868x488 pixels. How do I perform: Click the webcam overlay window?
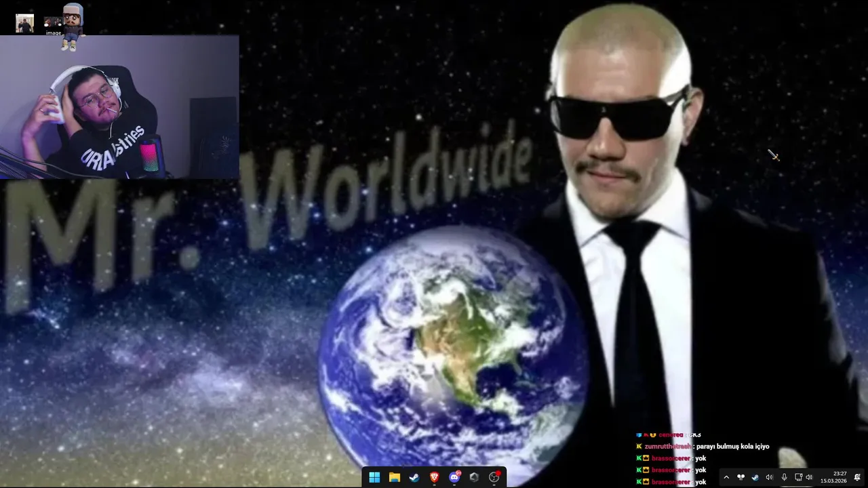(x=119, y=107)
